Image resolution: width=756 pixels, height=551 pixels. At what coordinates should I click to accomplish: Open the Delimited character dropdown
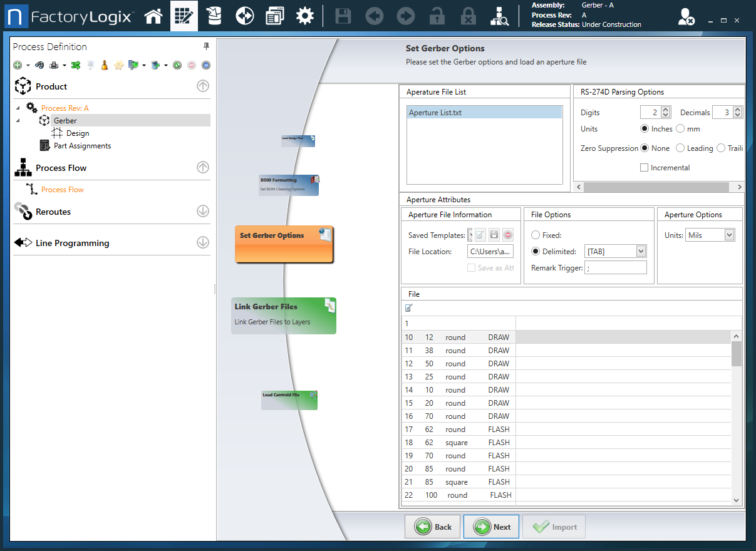pyautogui.click(x=641, y=250)
